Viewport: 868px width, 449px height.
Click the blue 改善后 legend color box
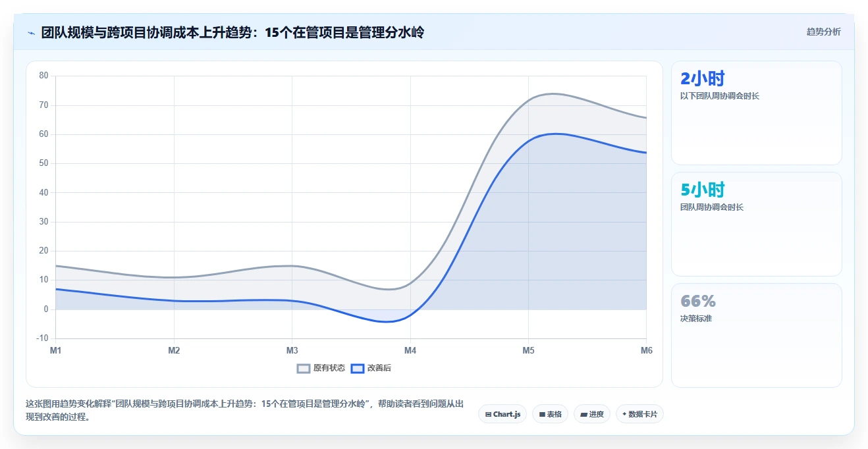point(358,368)
